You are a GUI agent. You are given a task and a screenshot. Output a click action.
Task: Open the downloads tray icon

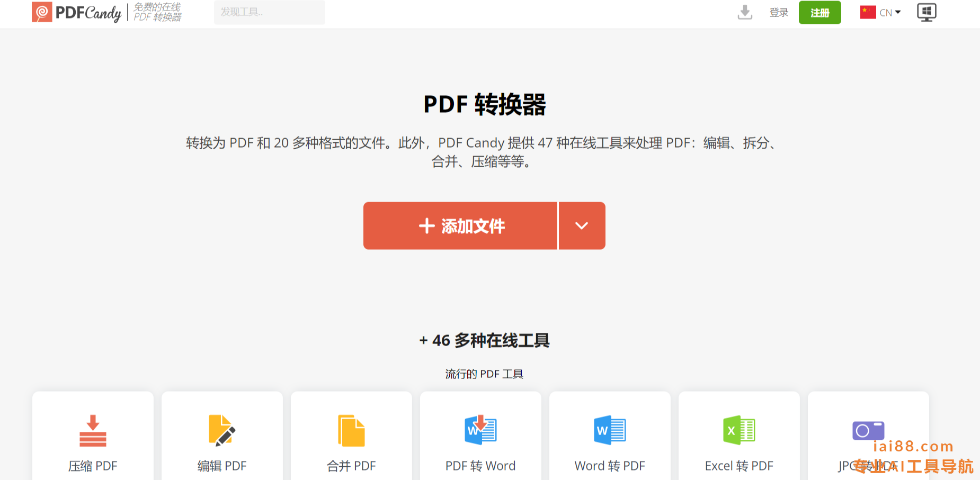click(745, 12)
